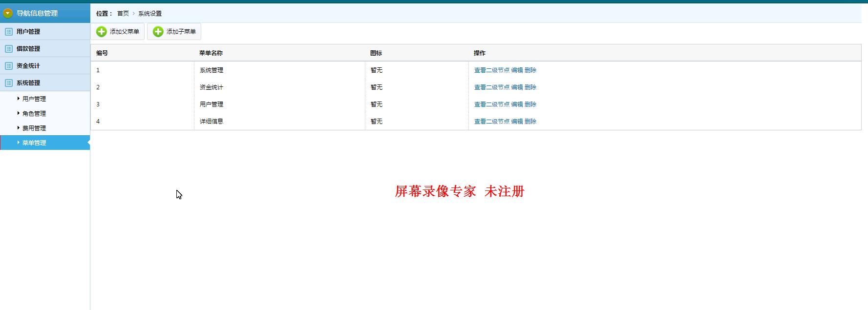View 查看二级节点 for table row 用户管理
This screenshot has height=310, width=868.
(492, 104)
